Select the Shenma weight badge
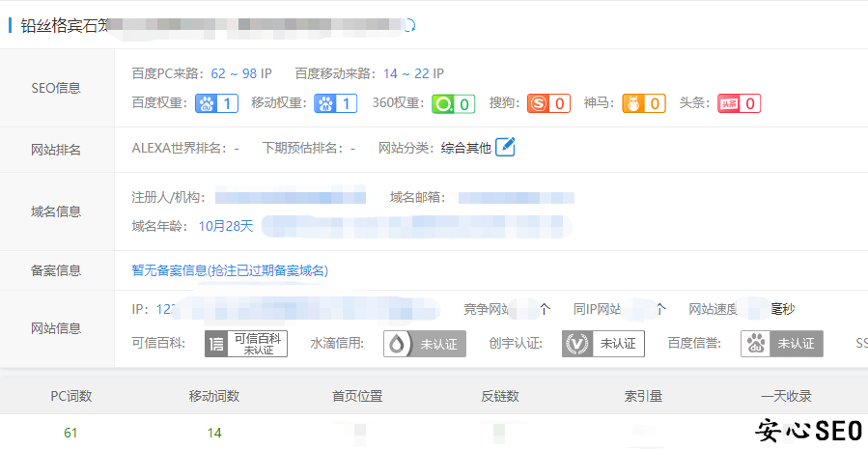The height and width of the screenshot is (450, 868). (x=644, y=103)
